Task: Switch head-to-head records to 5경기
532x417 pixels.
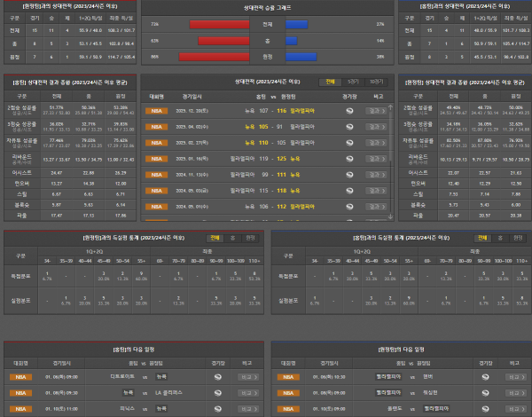Action: (x=353, y=80)
